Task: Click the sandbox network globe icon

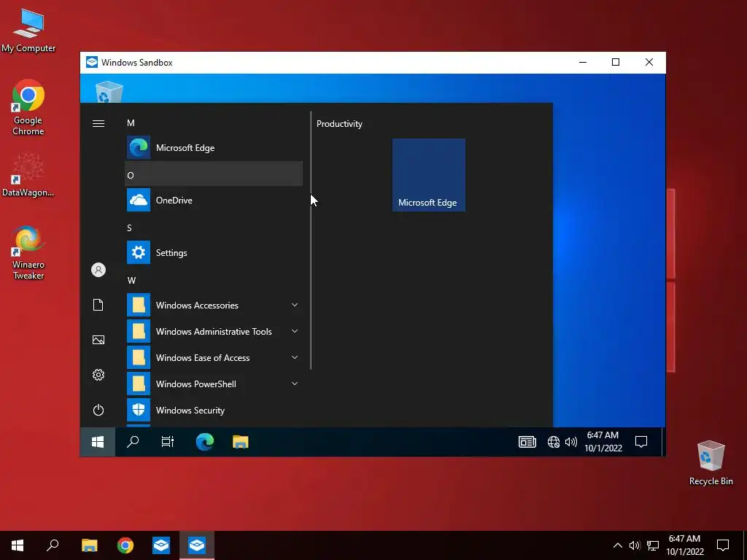Action: [553, 442]
